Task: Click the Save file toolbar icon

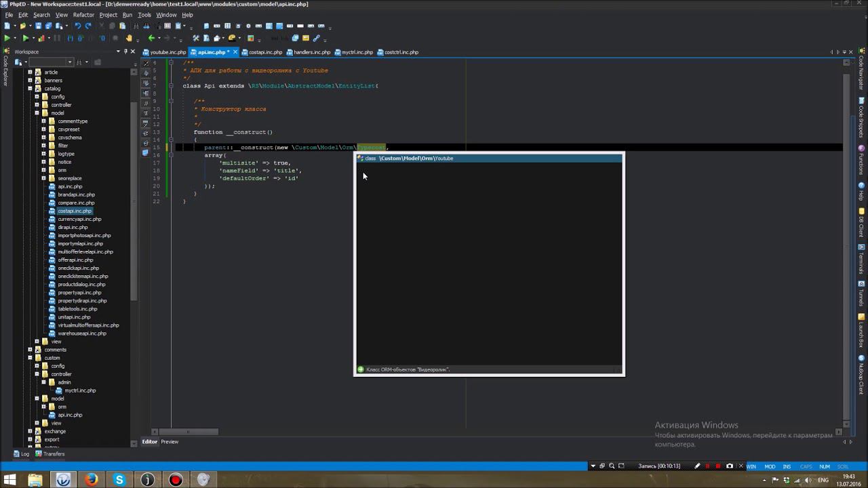Action: [39, 26]
